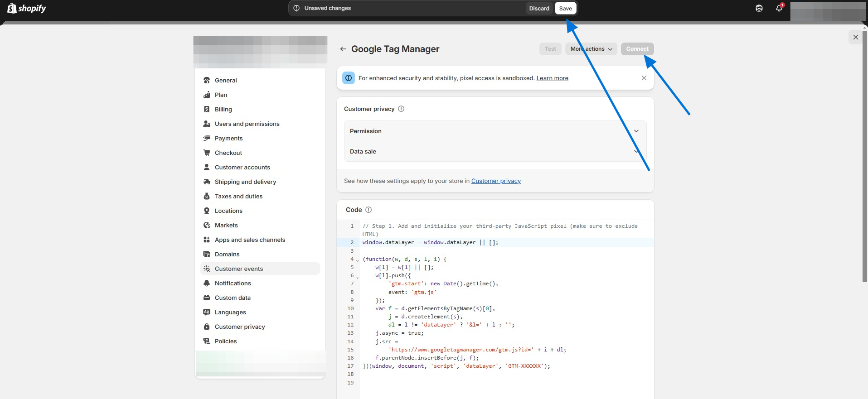Click the Custom data icon

coord(207,298)
